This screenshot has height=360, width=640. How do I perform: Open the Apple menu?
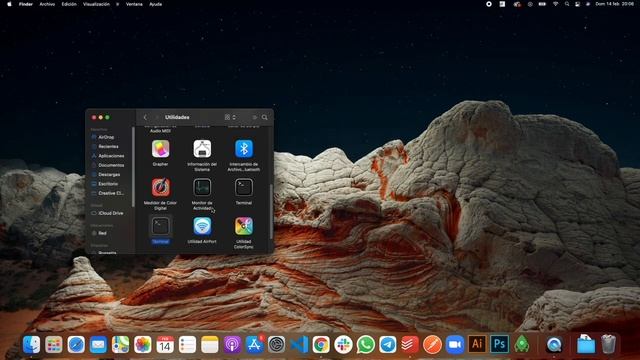(9, 4)
